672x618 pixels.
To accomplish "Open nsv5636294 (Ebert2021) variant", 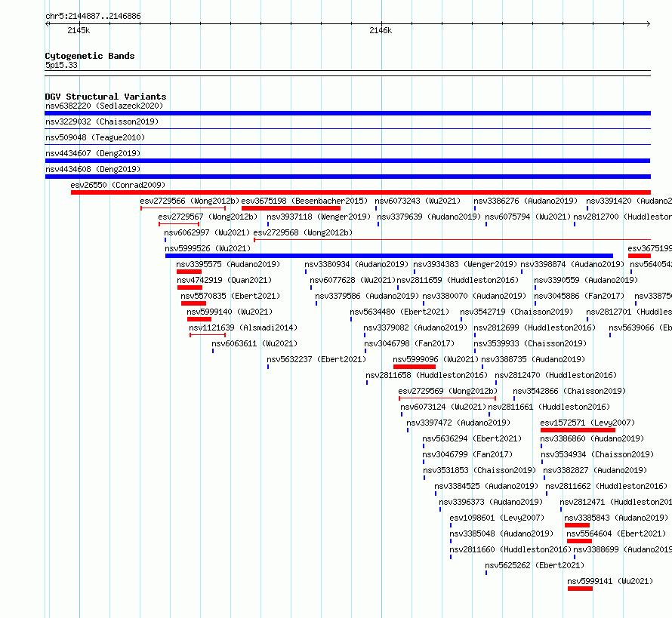I will [472, 438].
